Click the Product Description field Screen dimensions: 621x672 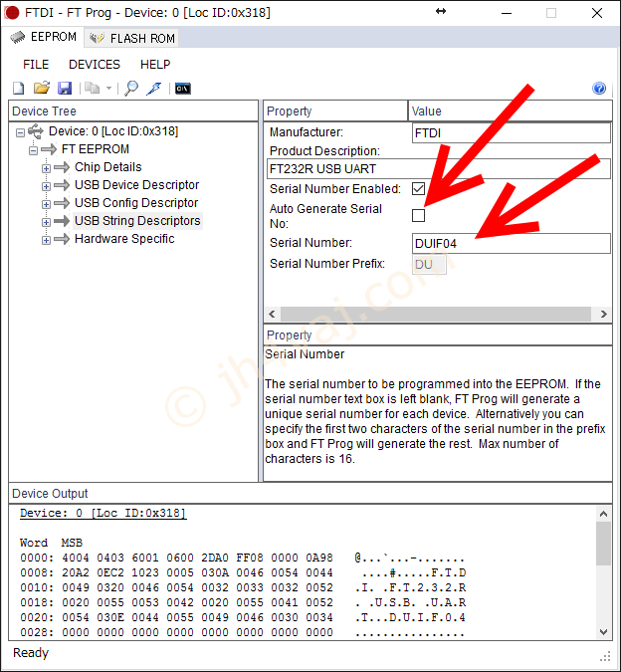[x=439, y=169]
